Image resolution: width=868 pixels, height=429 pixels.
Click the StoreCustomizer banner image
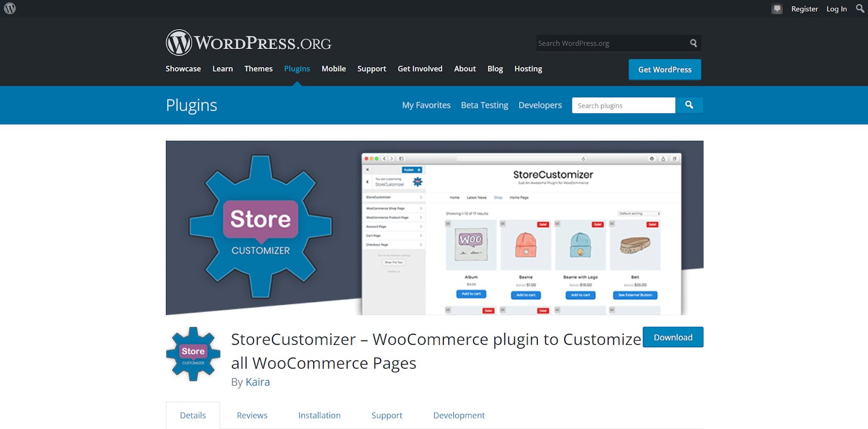point(435,228)
